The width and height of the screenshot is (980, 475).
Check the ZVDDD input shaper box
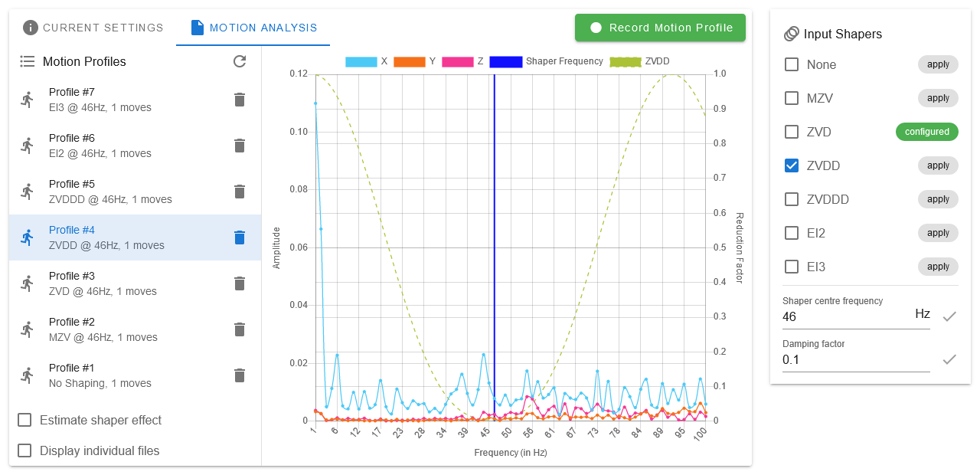(x=792, y=199)
